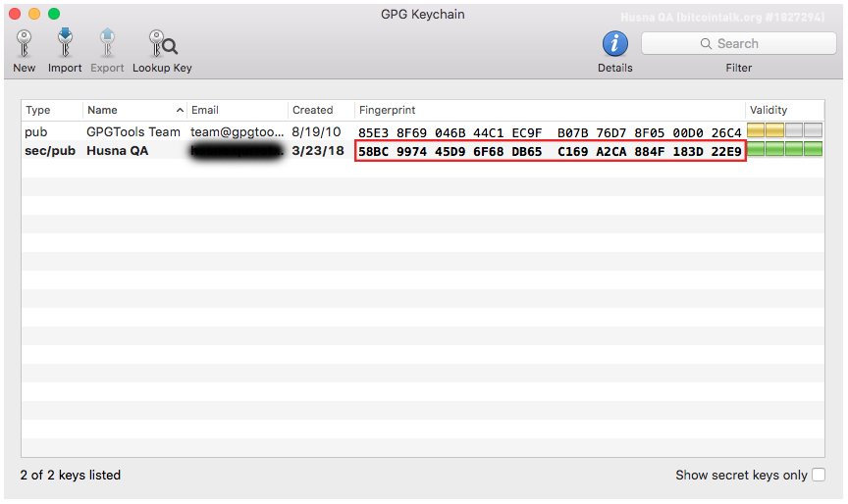This screenshot has width=848, height=504.
Task: Sort by Validity column header
Action: [x=785, y=110]
